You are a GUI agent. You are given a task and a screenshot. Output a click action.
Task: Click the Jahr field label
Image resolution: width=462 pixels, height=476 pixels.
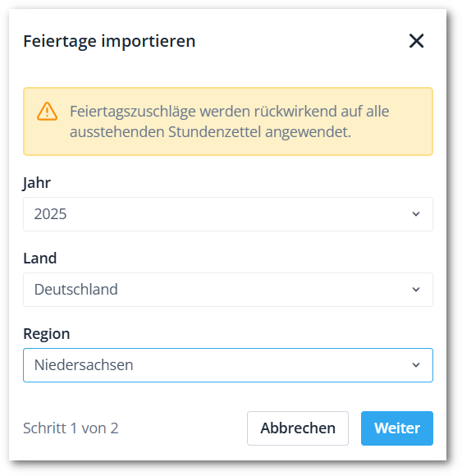coord(37,183)
